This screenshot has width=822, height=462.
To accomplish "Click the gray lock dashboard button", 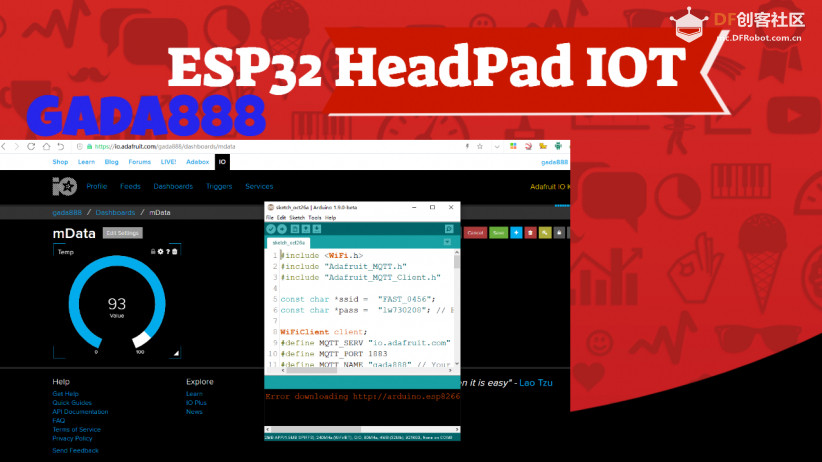I will point(559,233).
